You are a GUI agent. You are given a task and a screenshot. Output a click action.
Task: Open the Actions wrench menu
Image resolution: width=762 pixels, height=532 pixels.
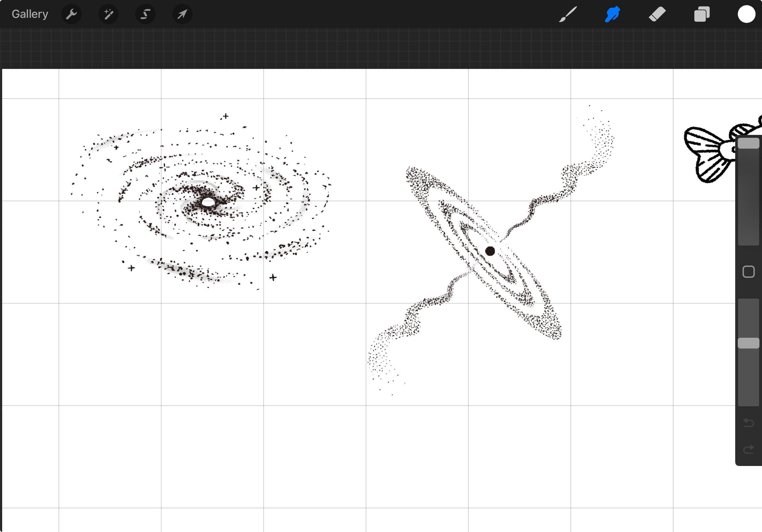pyautogui.click(x=71, y=14)
